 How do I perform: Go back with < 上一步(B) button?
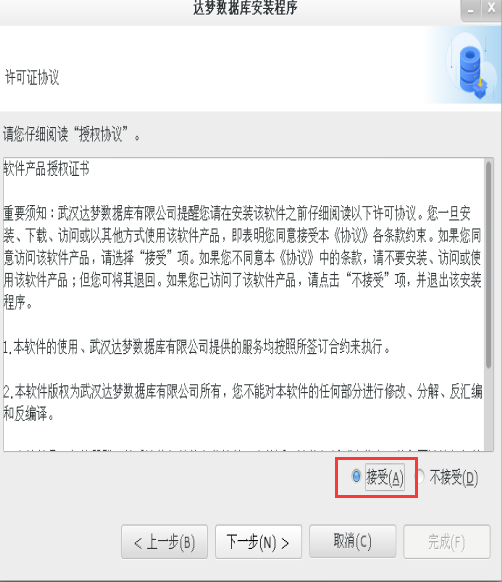164,542
